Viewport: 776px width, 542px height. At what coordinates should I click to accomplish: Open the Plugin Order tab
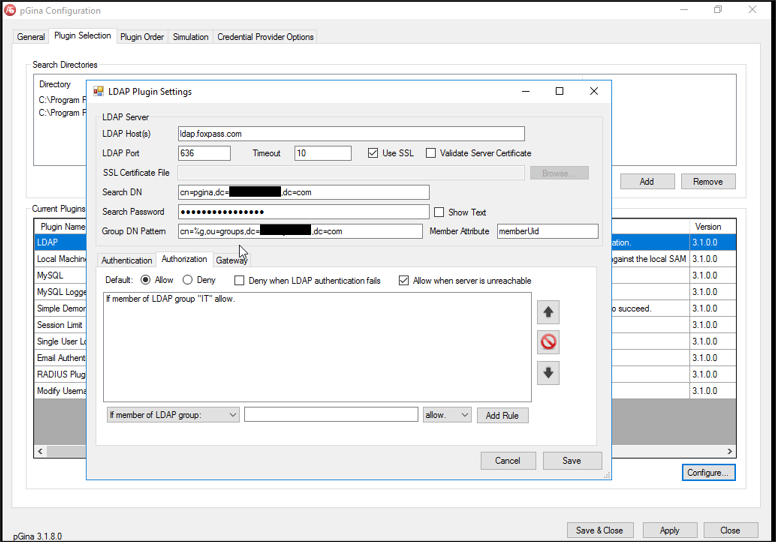tap(142, 37)
